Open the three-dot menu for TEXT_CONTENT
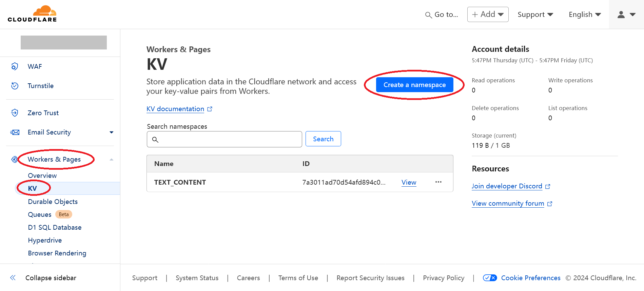 click(x=438, y=182)
